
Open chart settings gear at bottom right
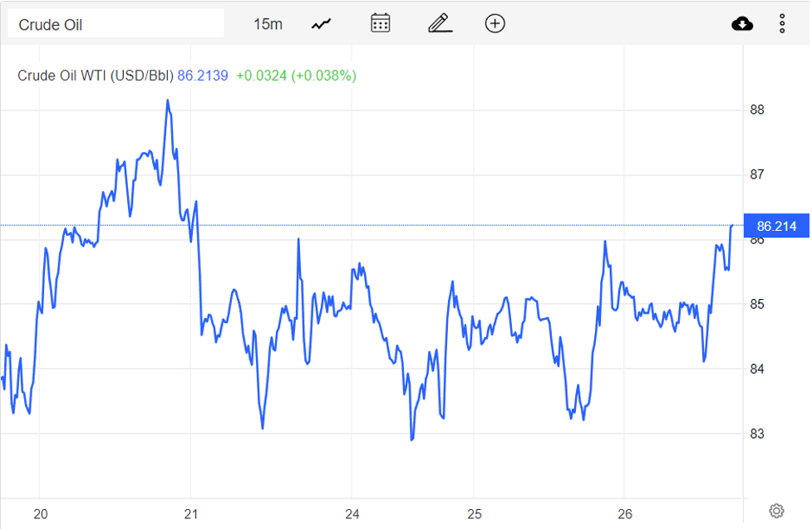coord(776,511)
